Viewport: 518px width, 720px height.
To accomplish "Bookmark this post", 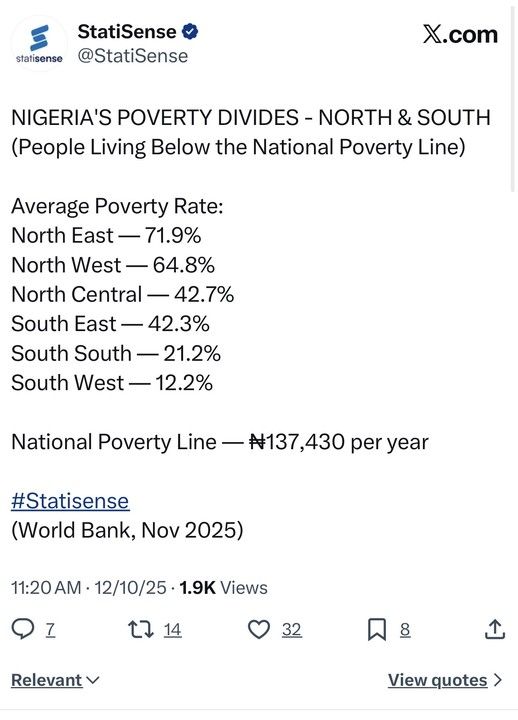I will point(377,630).
